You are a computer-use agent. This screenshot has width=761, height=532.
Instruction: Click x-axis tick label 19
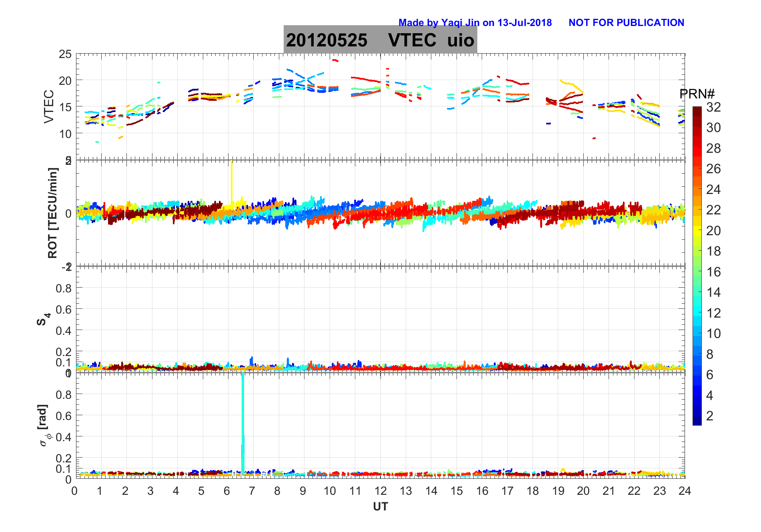[x=558, y=491]
